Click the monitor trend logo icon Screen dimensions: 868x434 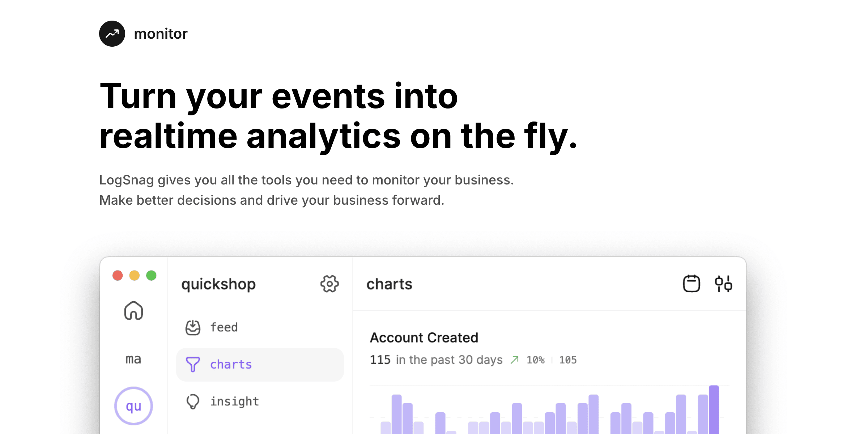tap(112, 34)
